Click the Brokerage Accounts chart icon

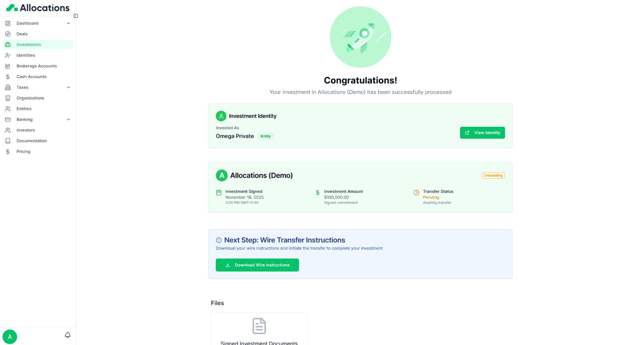(x=8, y=66)
